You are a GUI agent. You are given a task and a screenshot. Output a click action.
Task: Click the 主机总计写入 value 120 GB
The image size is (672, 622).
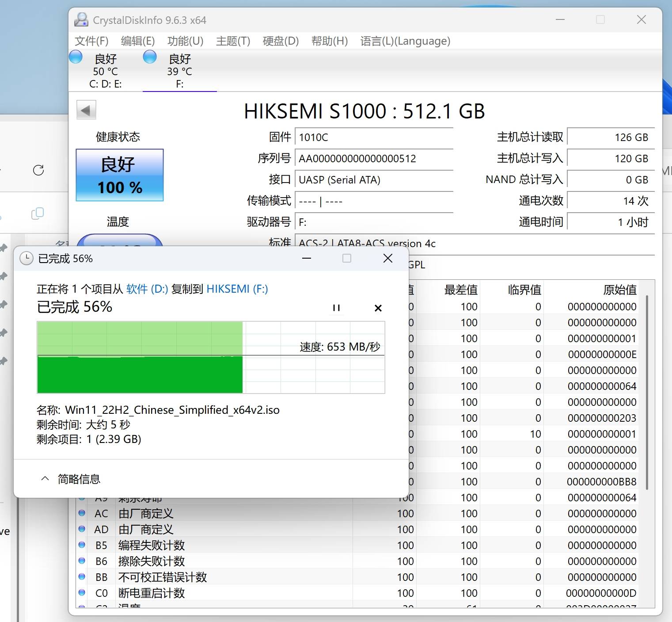pos(611,159)
